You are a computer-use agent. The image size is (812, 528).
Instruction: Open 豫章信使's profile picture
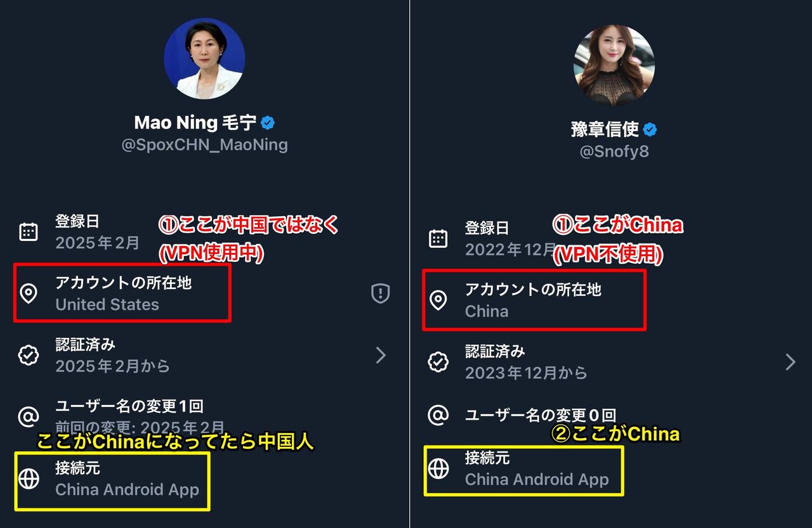[x=614, y=65]
